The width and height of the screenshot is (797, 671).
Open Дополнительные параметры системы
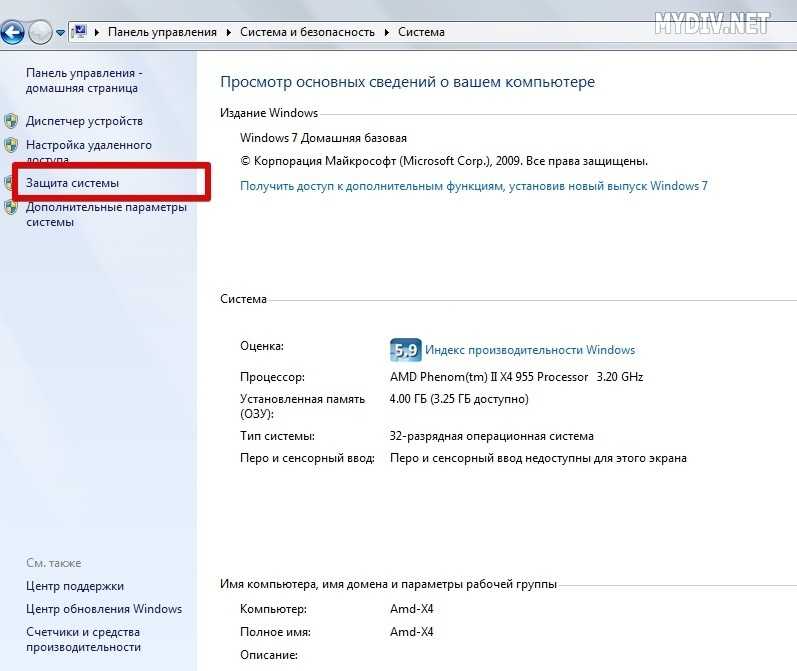coord(106,215)
